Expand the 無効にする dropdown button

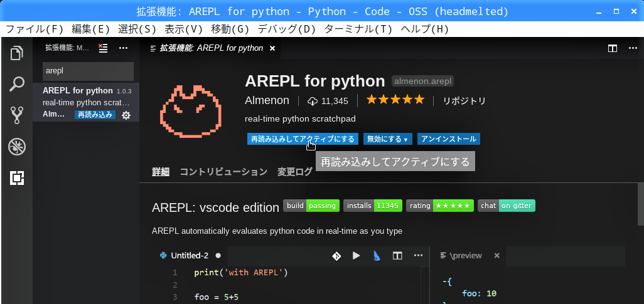point(387,139)
